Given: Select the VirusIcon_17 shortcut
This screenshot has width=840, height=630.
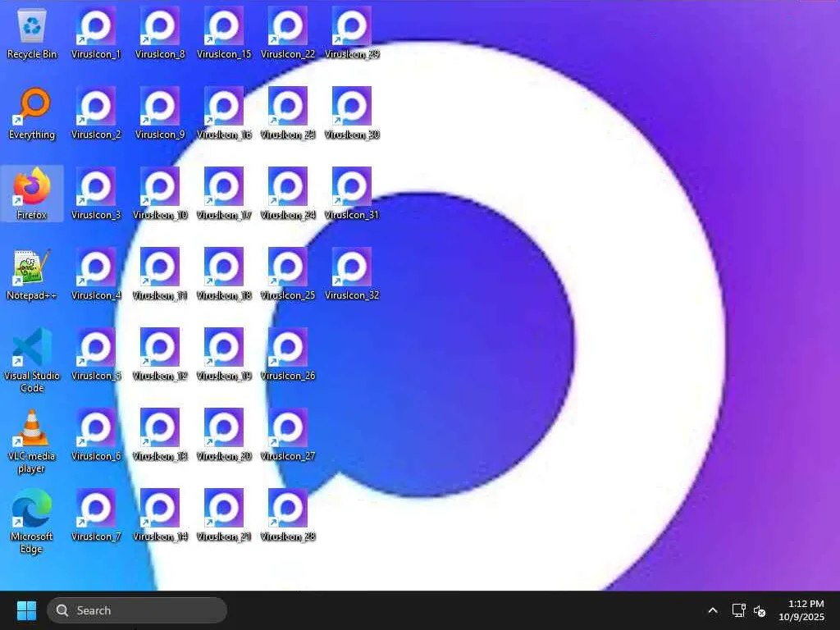Looking at the screenshot, I should [224, 194].
